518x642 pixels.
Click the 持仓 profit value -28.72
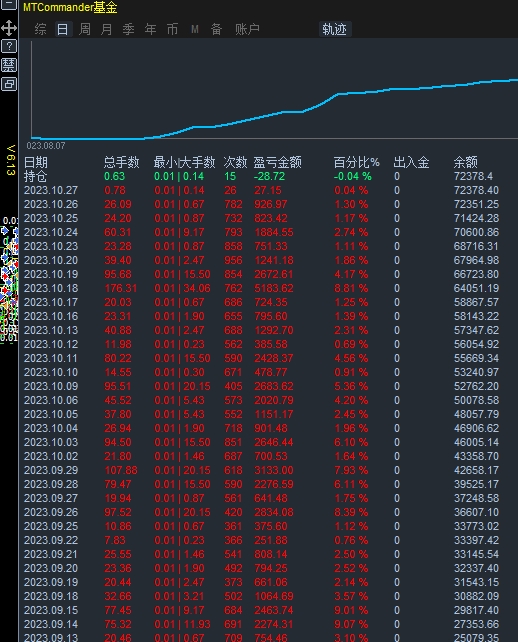pyautogui.click(x=269, y=176)
